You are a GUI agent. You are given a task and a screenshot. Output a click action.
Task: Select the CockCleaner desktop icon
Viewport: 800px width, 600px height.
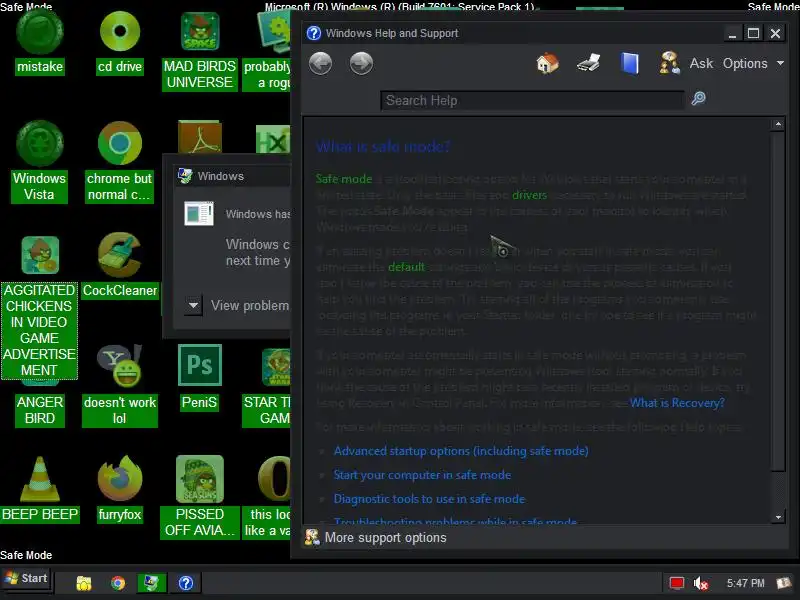(x=120, y=266)
